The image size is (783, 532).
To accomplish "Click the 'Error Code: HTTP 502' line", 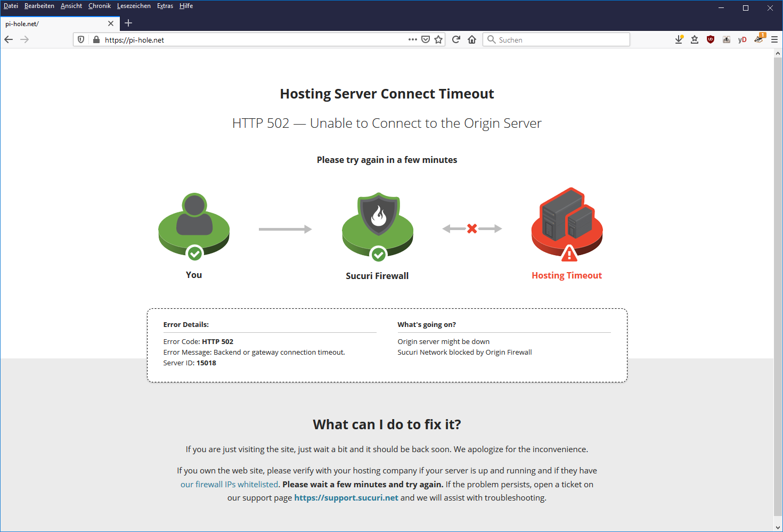I will pyautogui.click(x=198, y=341).
